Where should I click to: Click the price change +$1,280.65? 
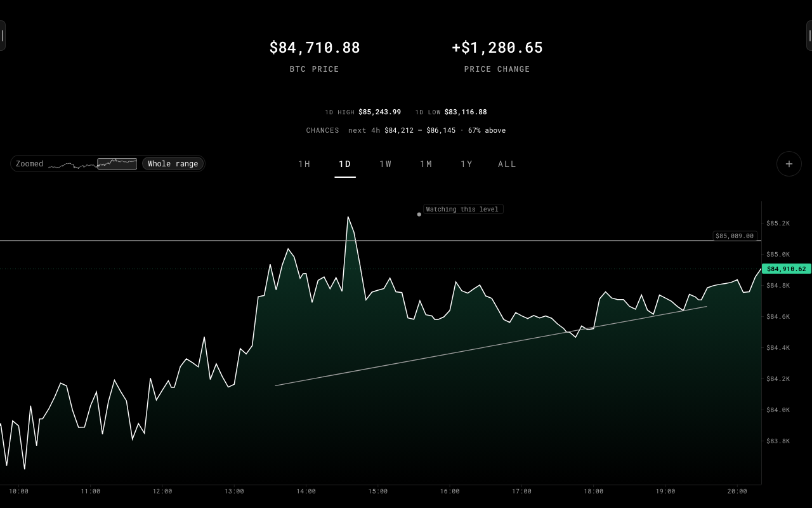tap(497, 48)
